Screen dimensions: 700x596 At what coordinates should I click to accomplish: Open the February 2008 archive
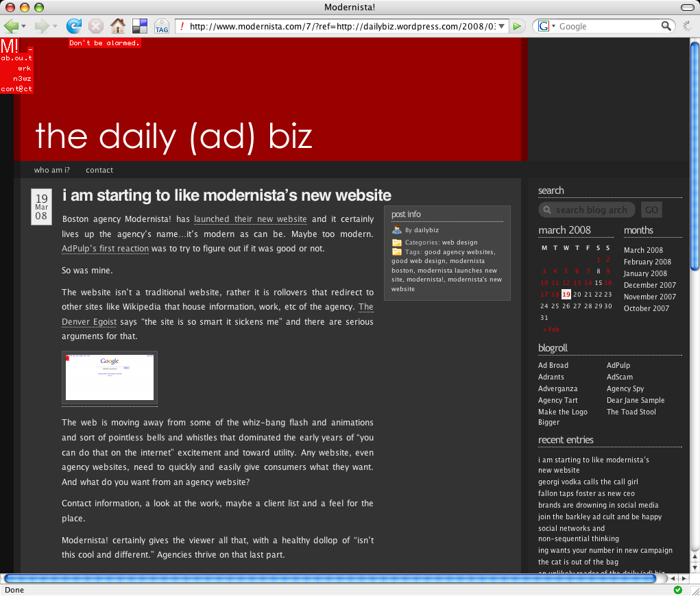(x=647, y=262)
